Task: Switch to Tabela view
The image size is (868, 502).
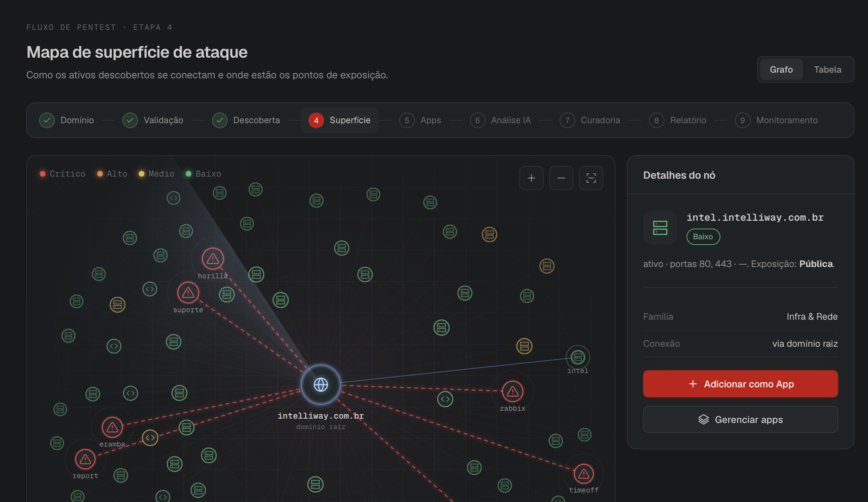Action: pos(827,69)
